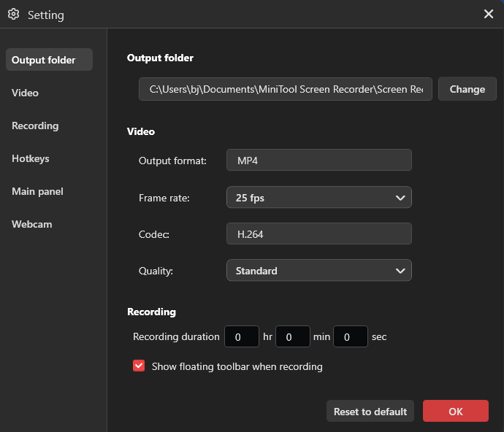Click the recording duration seconds field
504x432 pixels.
[x=351, y=336]
